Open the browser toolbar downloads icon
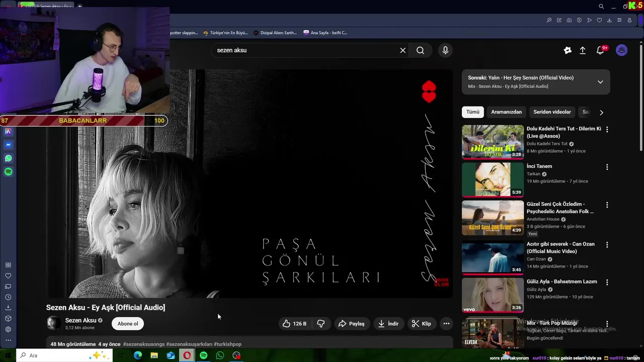644x362 pixels. (x=609, y=20)
